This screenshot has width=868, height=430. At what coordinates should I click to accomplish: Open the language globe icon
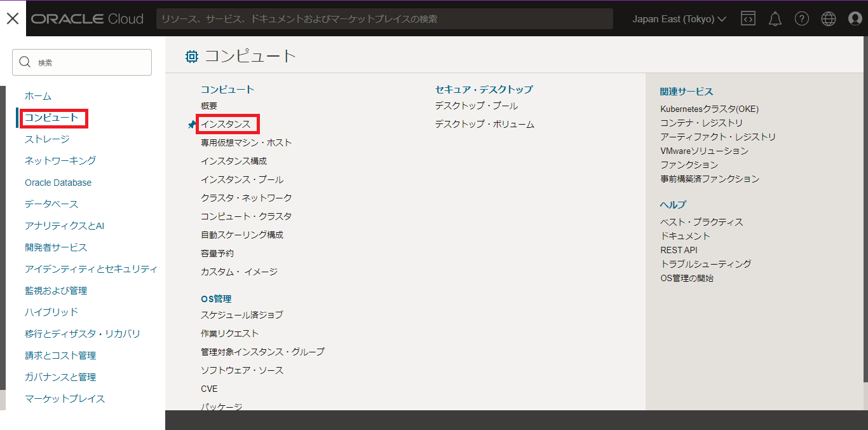pos(828,19)
